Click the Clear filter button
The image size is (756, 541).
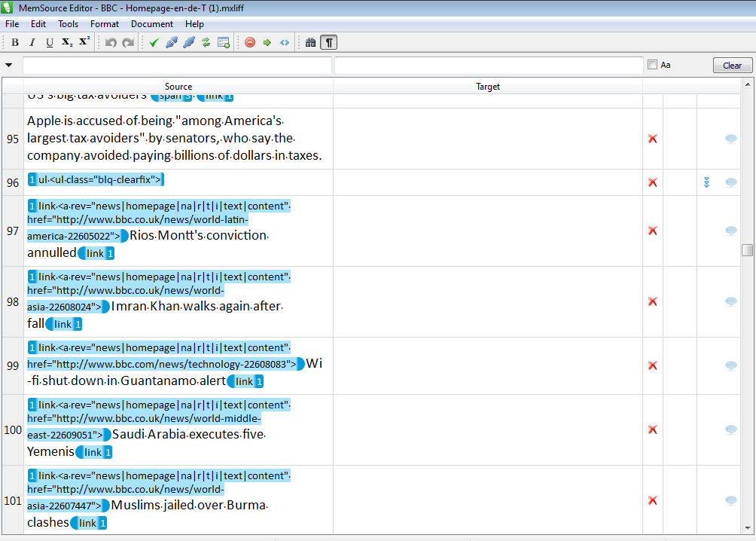733,65
